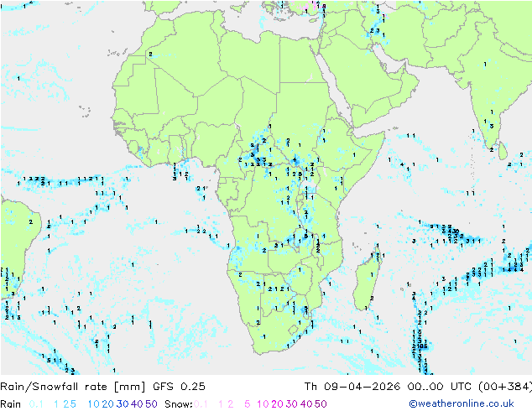Pick the Snow 40 legend value
Viewport: 532px width, 411px height.
[x=306, y=404]
